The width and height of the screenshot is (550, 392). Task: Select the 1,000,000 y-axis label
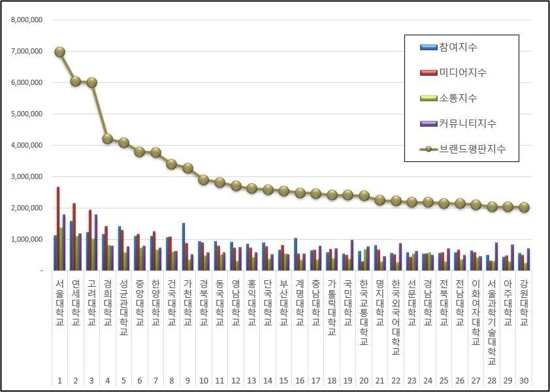coord(27,239)
